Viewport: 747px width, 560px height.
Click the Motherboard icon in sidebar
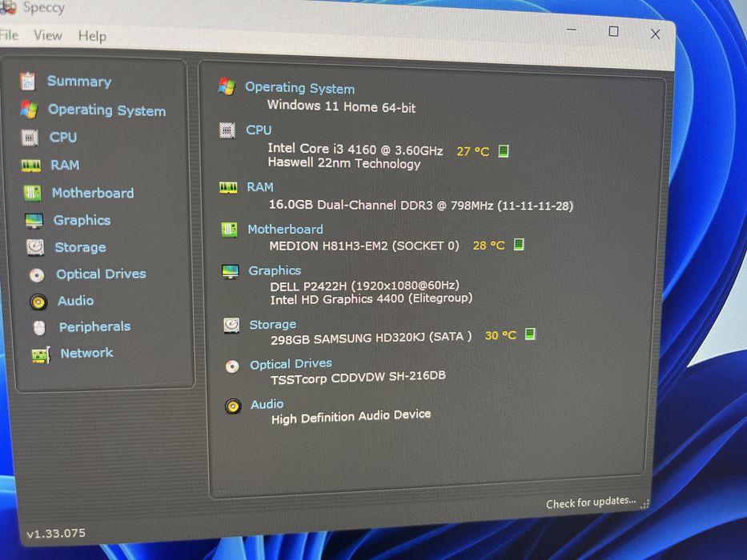pos(32,193)
